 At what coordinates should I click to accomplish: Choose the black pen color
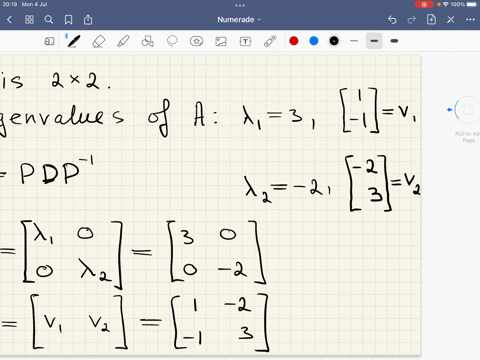(x=334, y=41)
